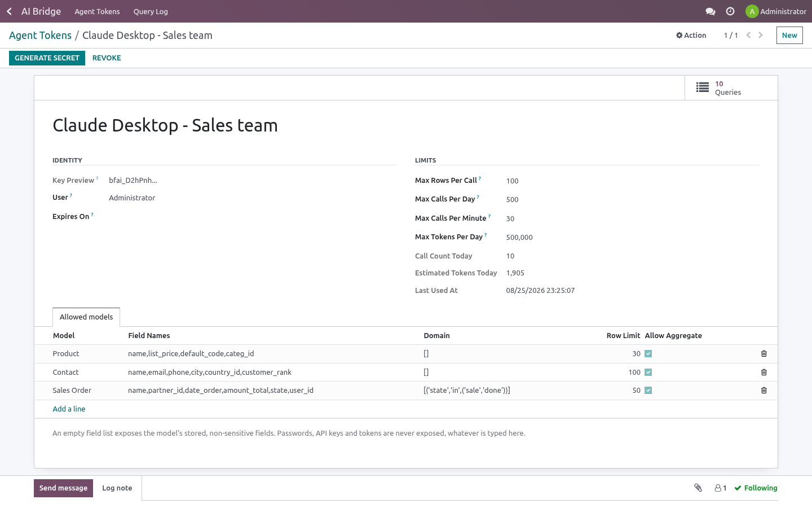Delete the Sales Order model row
Screen dimensions: 812x508
(764, 391)
